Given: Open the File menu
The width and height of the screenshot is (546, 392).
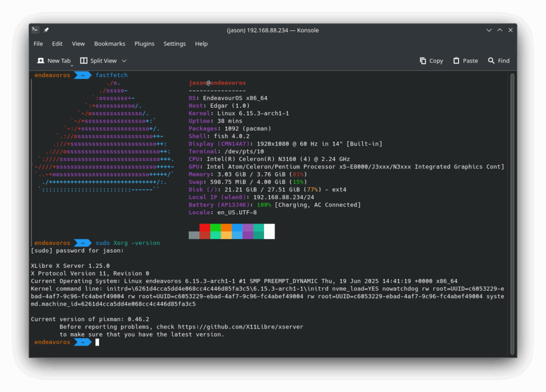Looking at the screenshot, I should (x=38, y=44).
